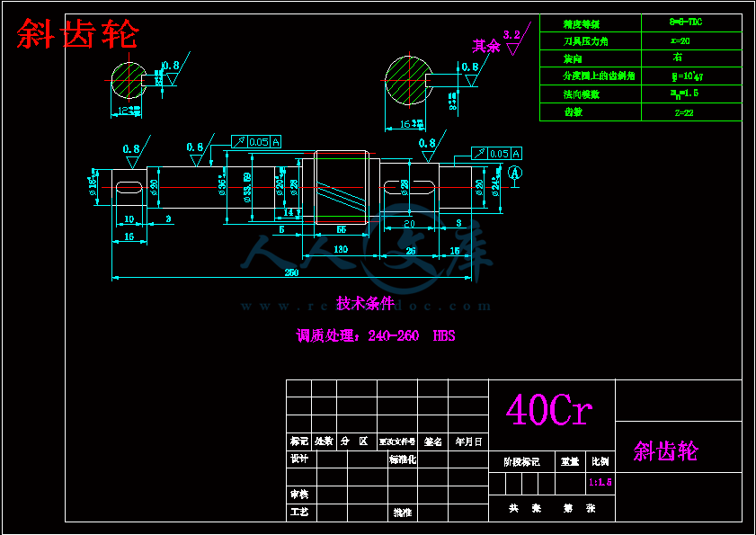The width and height of the screenshot is (756, 535).
Task: Select the 精度等级 table cell
Action: coord(590,23)
